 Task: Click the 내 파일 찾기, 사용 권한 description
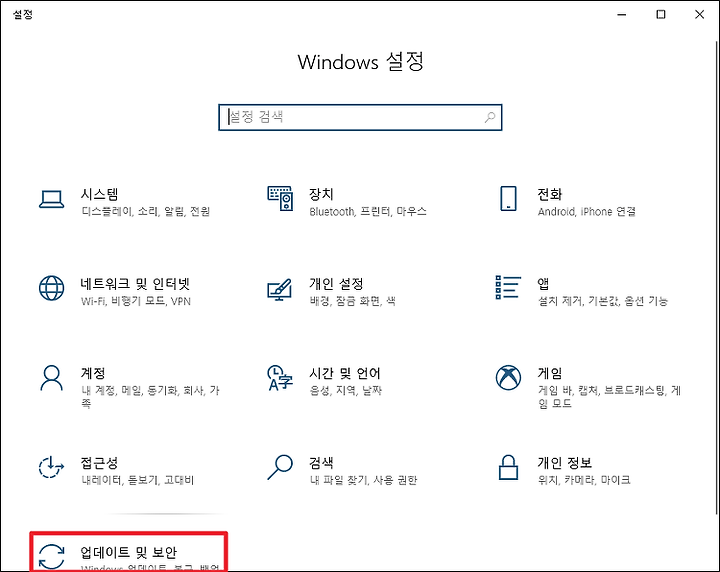tap(363, 480)
